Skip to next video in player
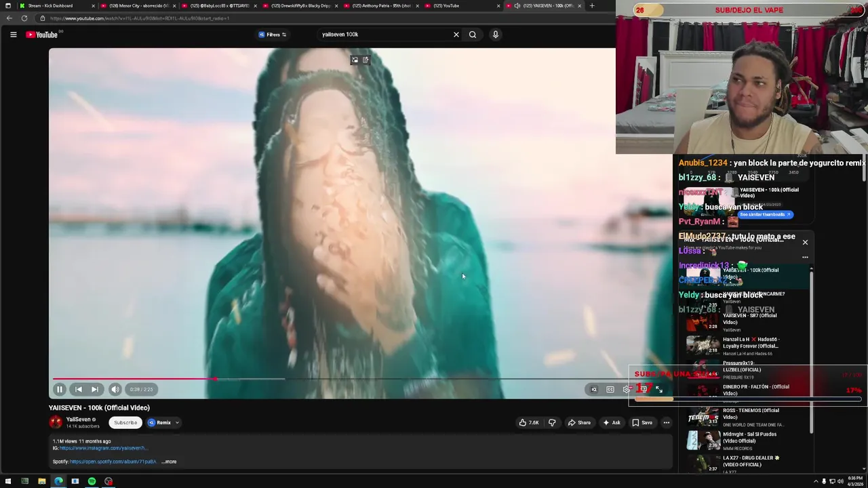This screenshot has width=868, height=488. pos(95,389)
